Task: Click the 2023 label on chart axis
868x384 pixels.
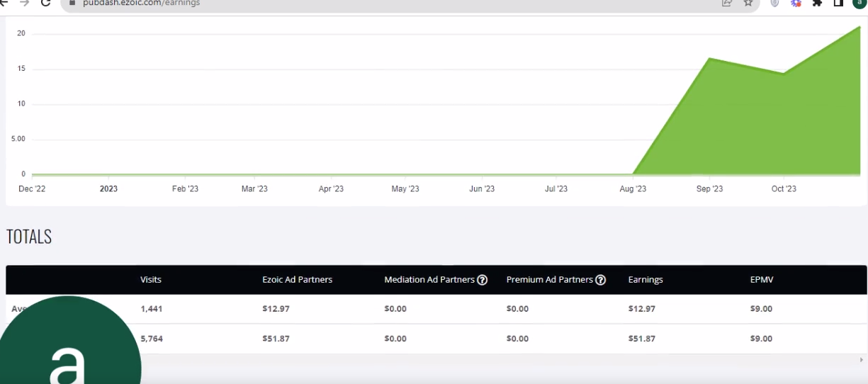Action: [108, 189]
